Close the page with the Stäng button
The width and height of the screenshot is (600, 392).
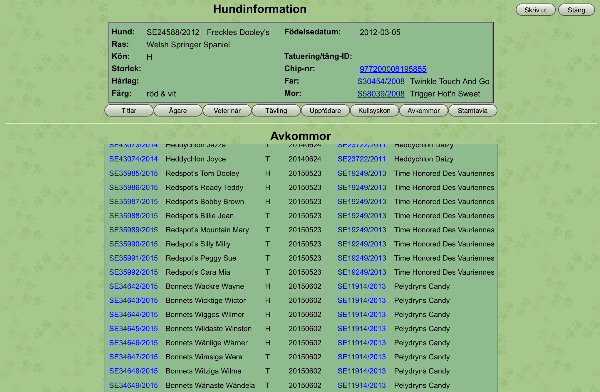tap(576, 10)
